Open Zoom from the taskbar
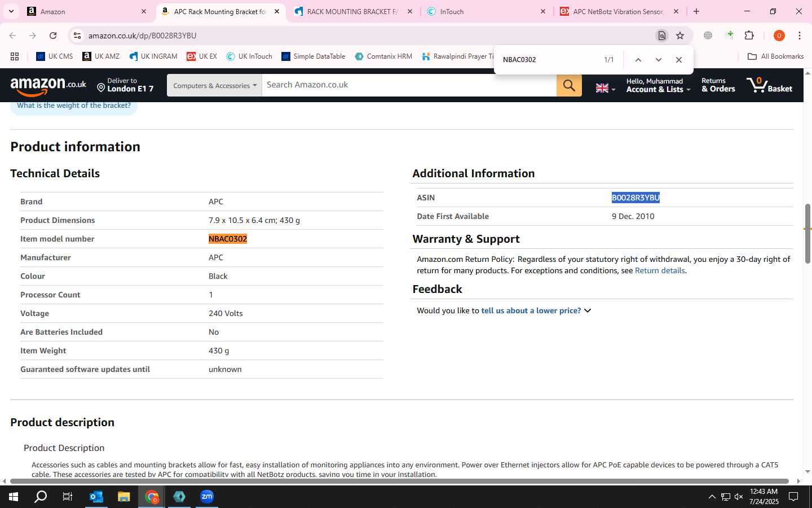The image size is (812, 508). [x=207, y=497]
